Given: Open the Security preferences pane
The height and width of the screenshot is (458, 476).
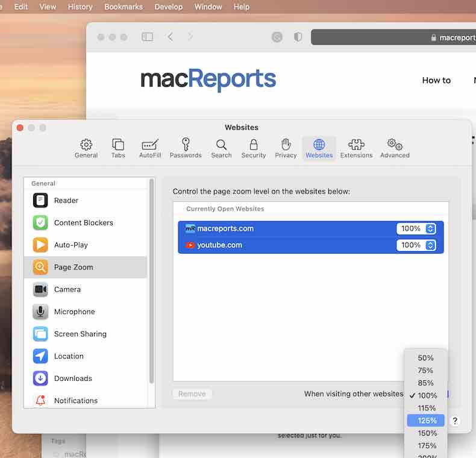Looking at the screenshot, I should click(254, 148).
